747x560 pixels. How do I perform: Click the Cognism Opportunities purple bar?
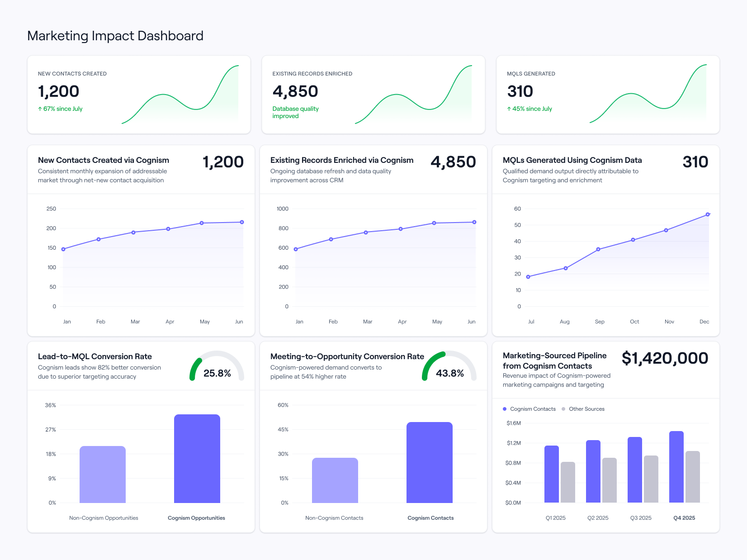pyautogui.click(x=196, y=458)
